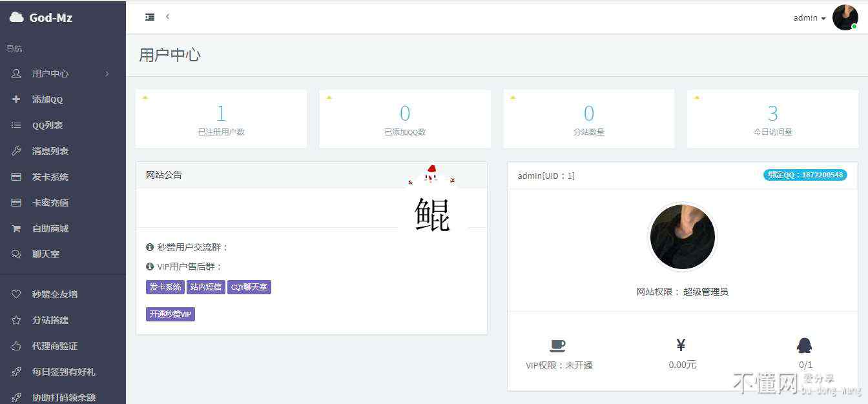Click the plus icon beside 添加QQ
This screenshot has width=868, height=404.
[16, 99]
